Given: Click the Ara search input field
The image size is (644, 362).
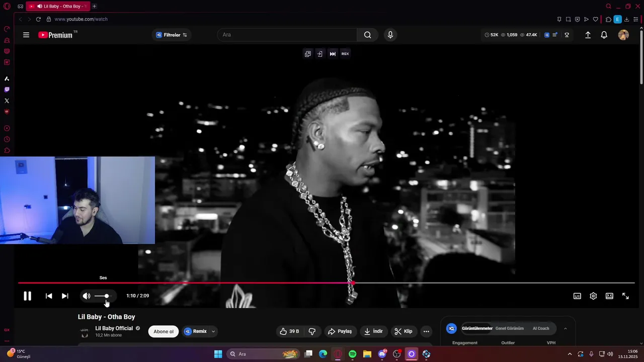Looking at the screenshot, I should pyautogui.click(x=287, y=35).
